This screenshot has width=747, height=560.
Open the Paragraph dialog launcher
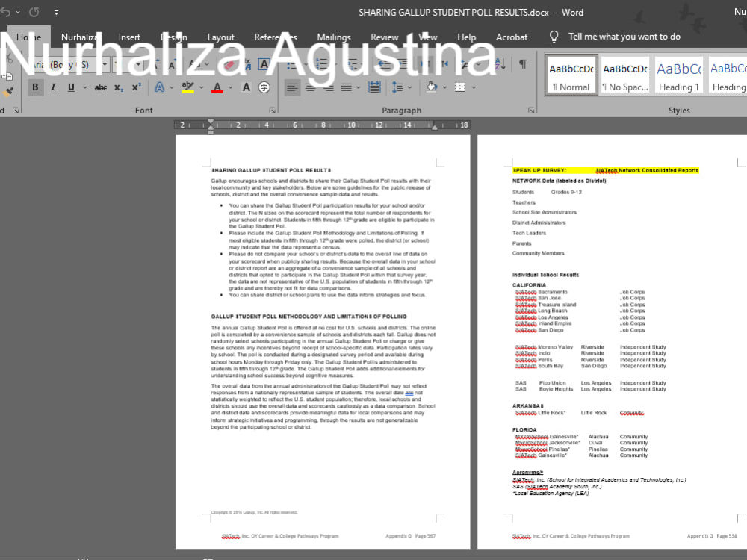click(531, 111)
